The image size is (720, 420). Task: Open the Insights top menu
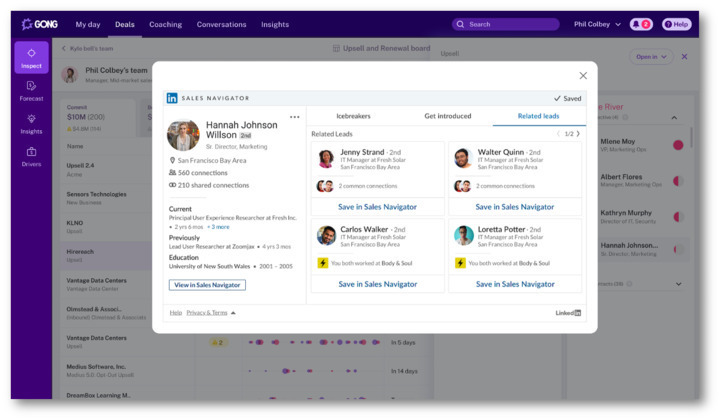(275, 24)
